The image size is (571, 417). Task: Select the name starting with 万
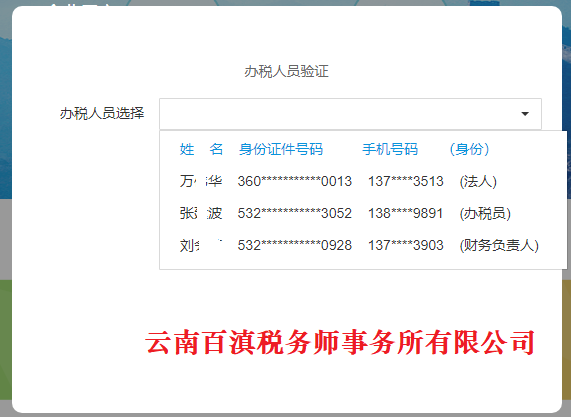(201, 181)
